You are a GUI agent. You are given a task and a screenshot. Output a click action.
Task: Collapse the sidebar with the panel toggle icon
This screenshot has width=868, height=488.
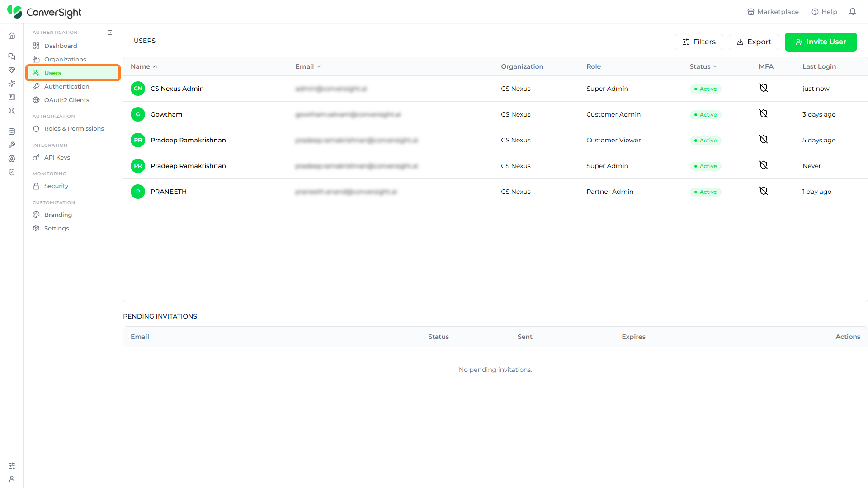[x=110, y=33]
